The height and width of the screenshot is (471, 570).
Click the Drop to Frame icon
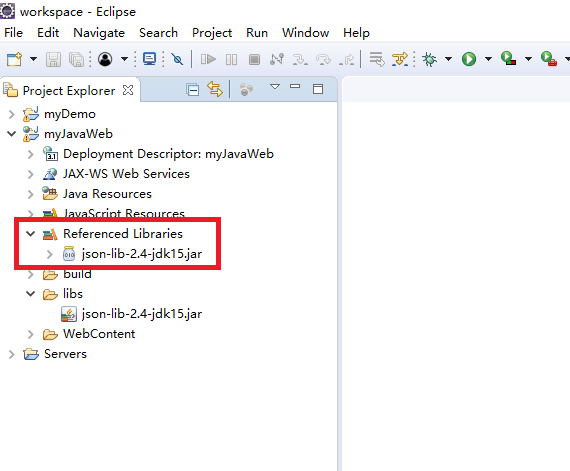(x=377, y=59)
